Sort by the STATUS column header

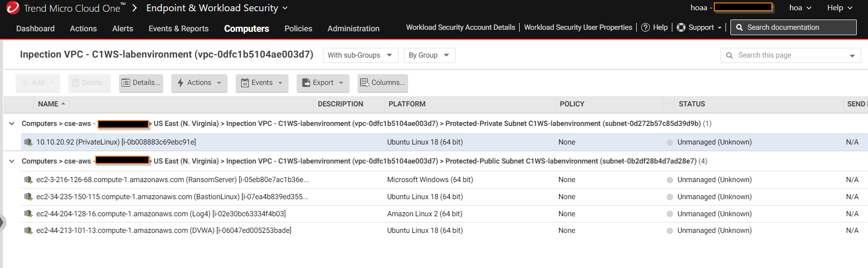tap(691, 104)
